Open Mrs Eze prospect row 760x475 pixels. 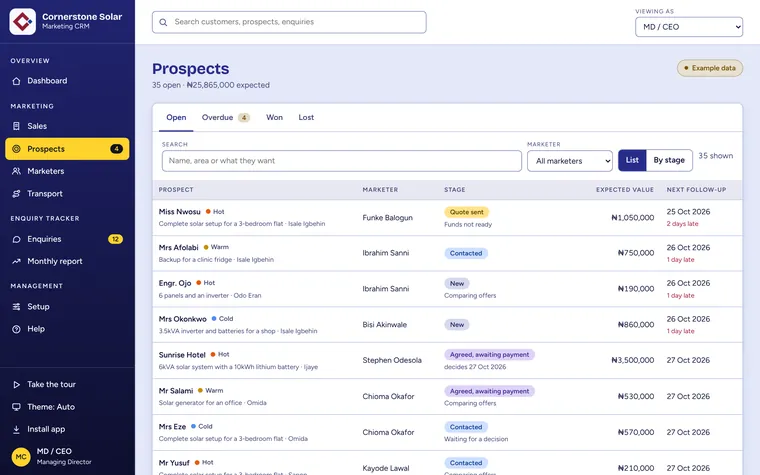[447, 432]
